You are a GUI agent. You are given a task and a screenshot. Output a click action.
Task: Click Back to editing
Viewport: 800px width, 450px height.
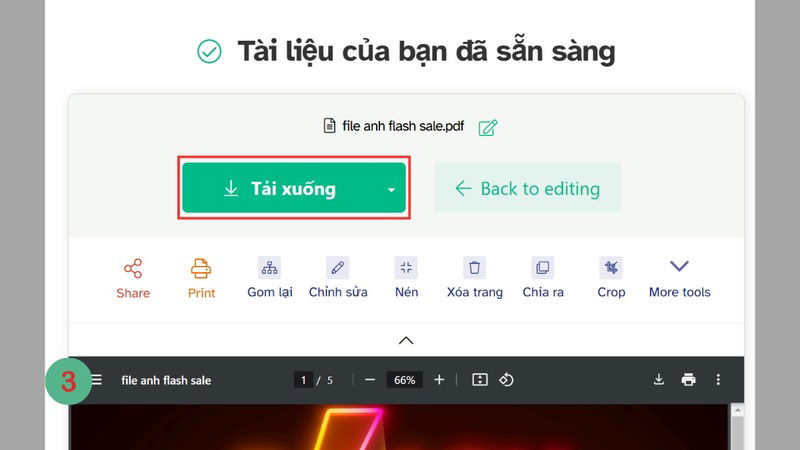[x=528, y=188]
